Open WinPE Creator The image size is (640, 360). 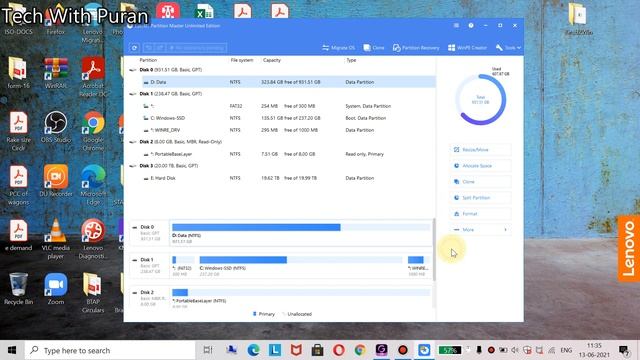tap(467, 48)
